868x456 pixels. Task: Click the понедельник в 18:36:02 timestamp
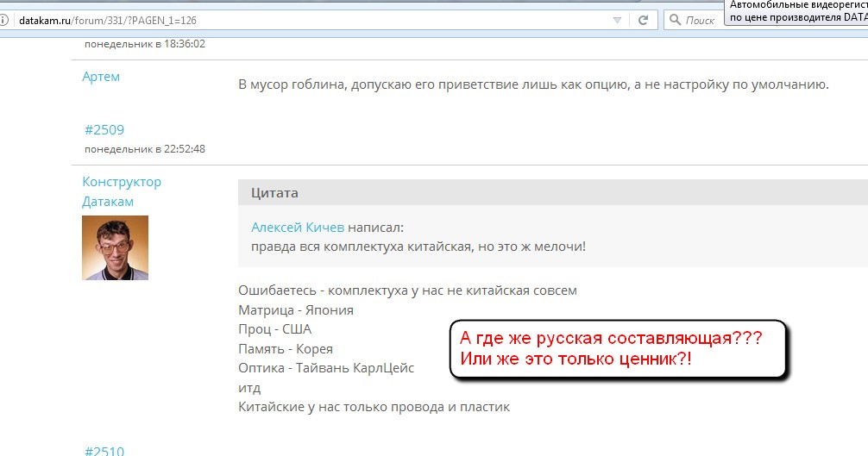click(145, 44)
